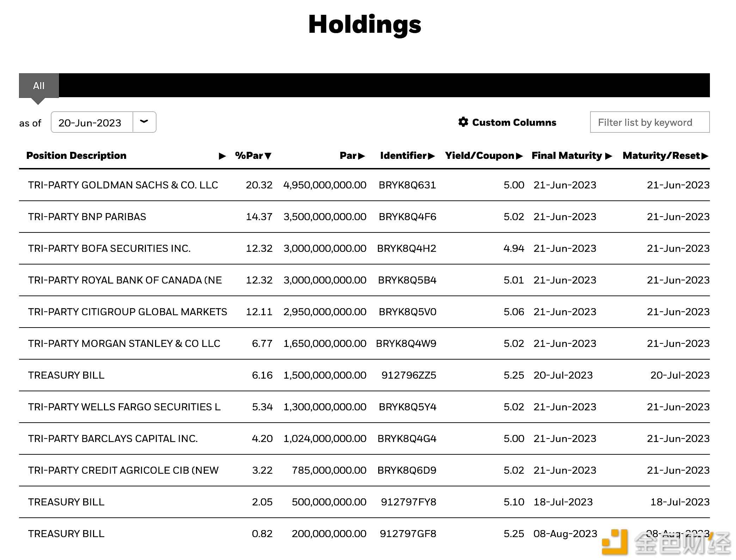Click the Holdings page heading
This screenshot has width=736, height=560.
point(365,25)
